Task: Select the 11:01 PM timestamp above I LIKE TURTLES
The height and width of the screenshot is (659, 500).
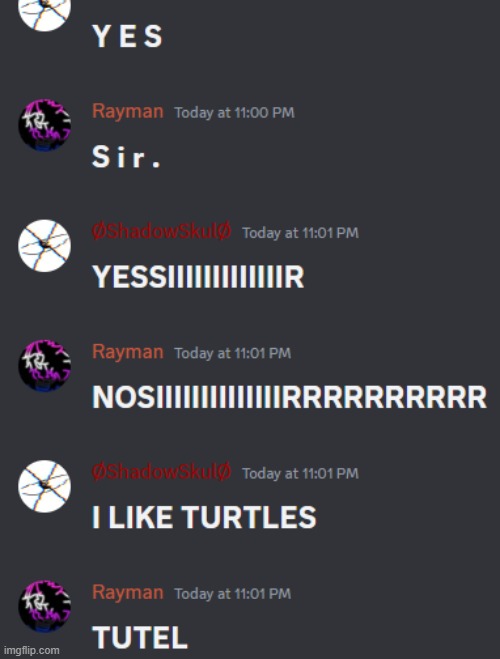Action: 300,474
